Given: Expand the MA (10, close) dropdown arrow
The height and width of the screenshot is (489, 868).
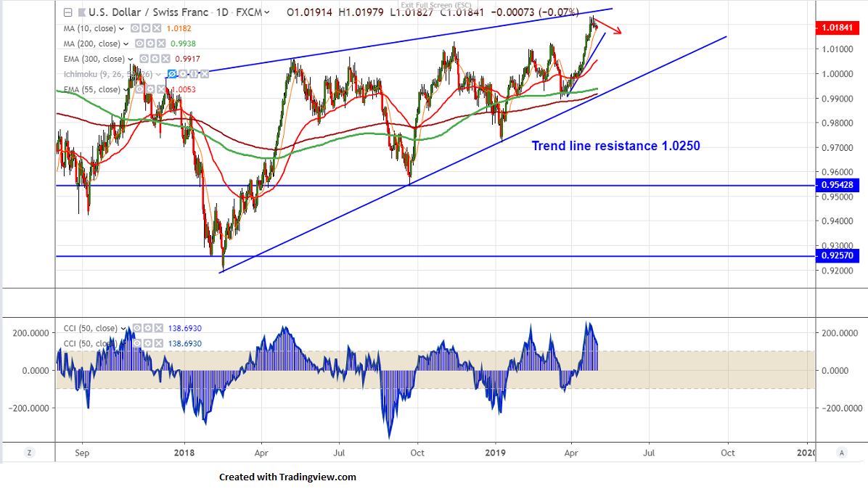Looking at the screenshot, I should tap(122, 28).
